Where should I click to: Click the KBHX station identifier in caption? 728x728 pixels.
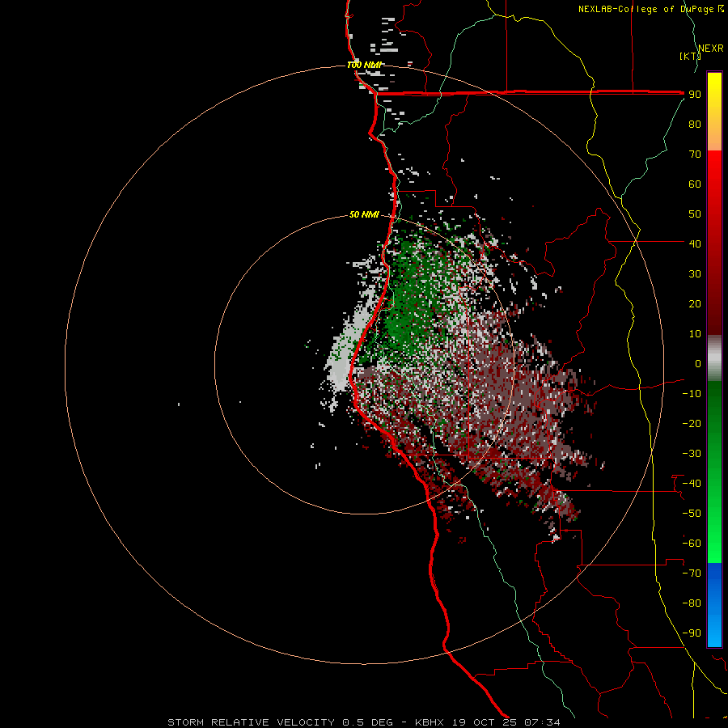pyautogui.click(x=429, y=722)
